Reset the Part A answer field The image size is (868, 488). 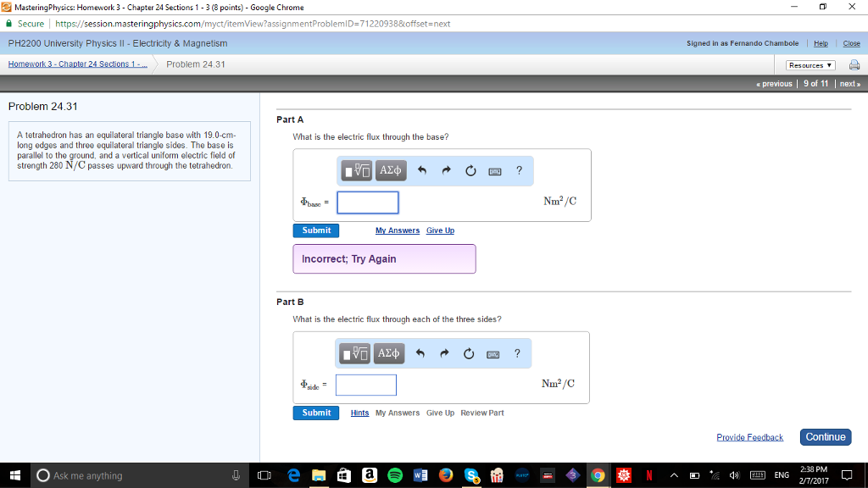pos(470,170)
